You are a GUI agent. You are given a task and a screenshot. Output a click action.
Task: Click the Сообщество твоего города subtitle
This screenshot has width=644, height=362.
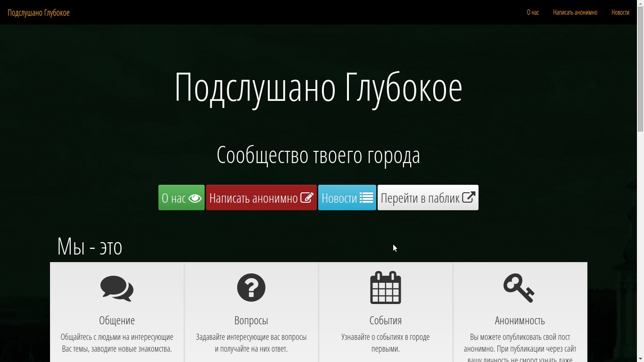coord(318,155)
